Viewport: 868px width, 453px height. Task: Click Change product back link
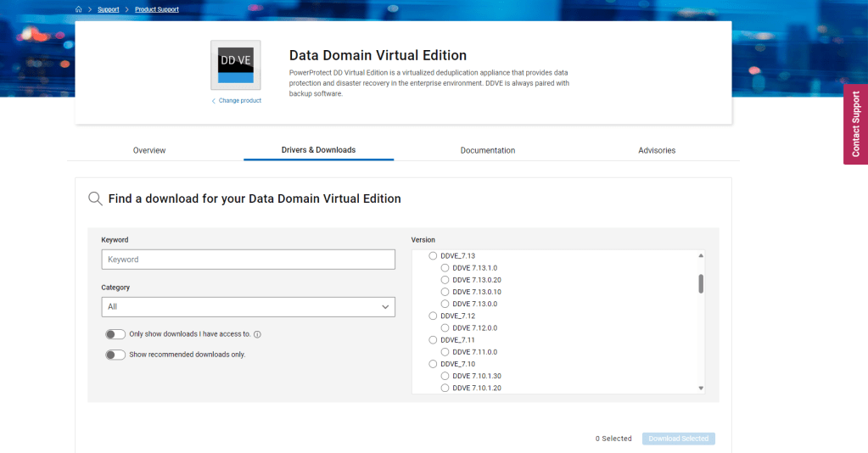237,101
